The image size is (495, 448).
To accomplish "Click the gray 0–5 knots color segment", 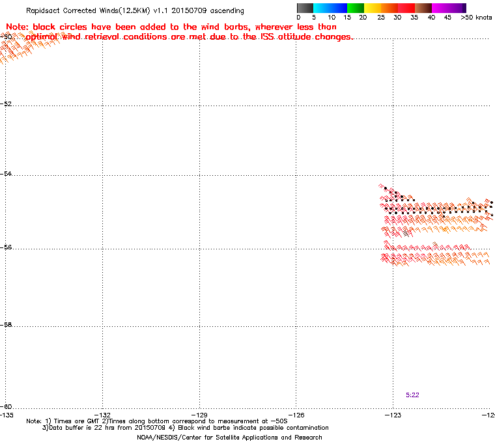I will point(305,8).
